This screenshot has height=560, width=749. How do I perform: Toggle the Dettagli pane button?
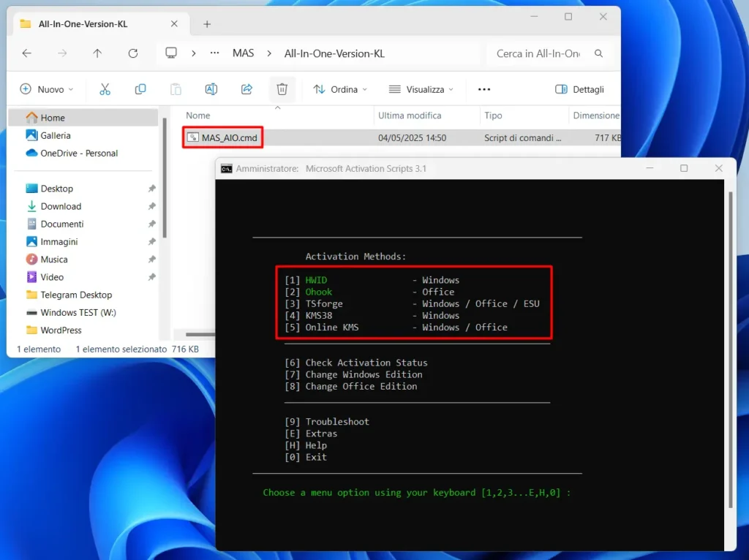[579, 89]
